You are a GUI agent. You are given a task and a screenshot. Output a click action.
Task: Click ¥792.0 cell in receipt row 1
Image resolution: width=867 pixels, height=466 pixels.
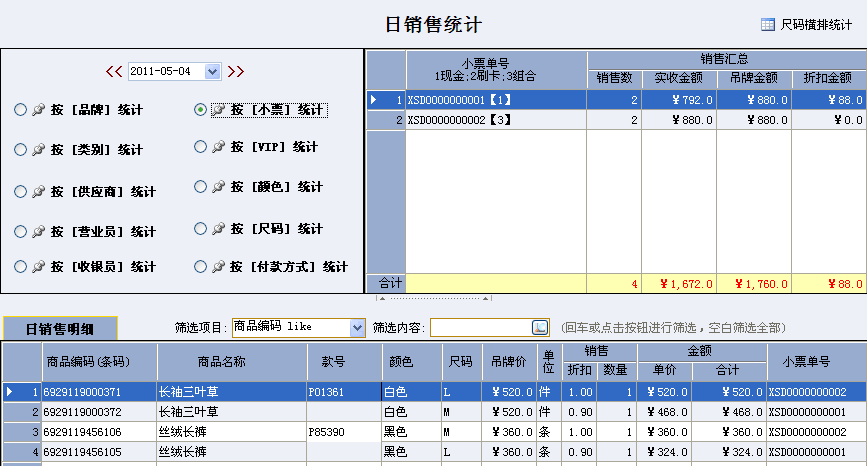(x=679, y=100)
